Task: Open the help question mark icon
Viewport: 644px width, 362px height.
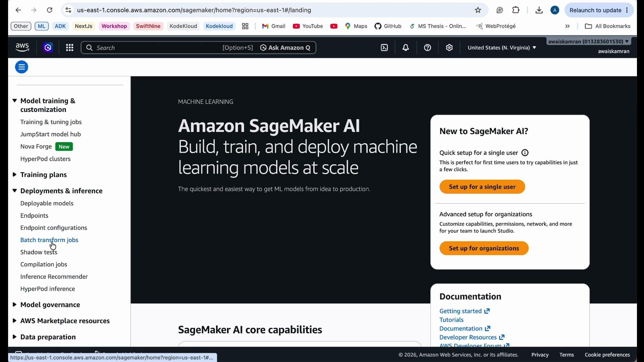Action: [428, 48]
